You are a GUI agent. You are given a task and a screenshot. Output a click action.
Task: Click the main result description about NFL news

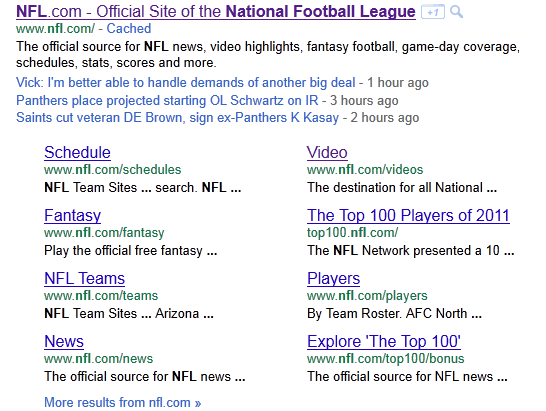(268, 55)
